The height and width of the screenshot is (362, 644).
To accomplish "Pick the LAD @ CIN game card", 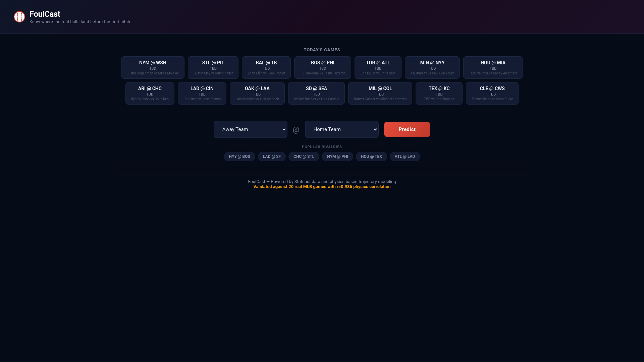I will coord(202,93).
